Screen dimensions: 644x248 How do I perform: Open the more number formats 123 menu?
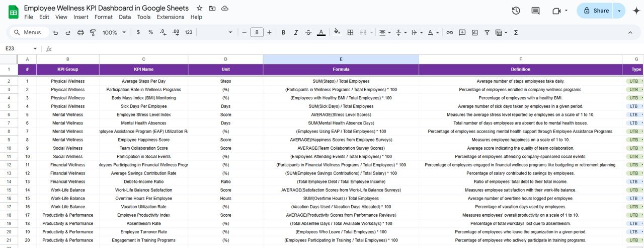(189, 32)
